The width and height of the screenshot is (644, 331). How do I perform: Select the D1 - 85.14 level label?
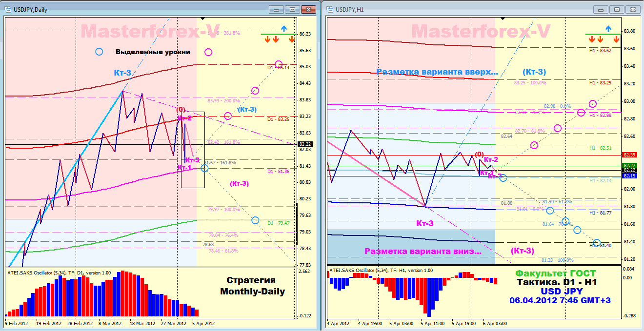coord(278,68)
